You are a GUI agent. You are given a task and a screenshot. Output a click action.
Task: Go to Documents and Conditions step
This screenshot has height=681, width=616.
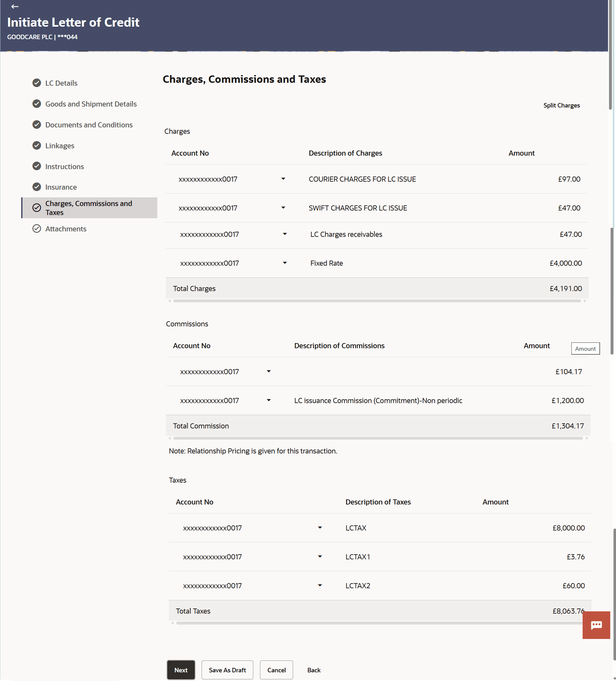(89, 125)
